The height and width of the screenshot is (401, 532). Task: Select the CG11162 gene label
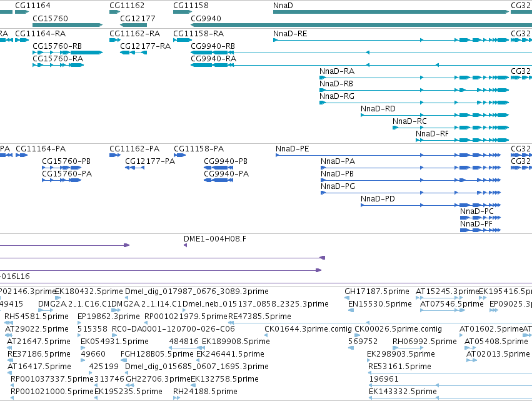point(127,6)
